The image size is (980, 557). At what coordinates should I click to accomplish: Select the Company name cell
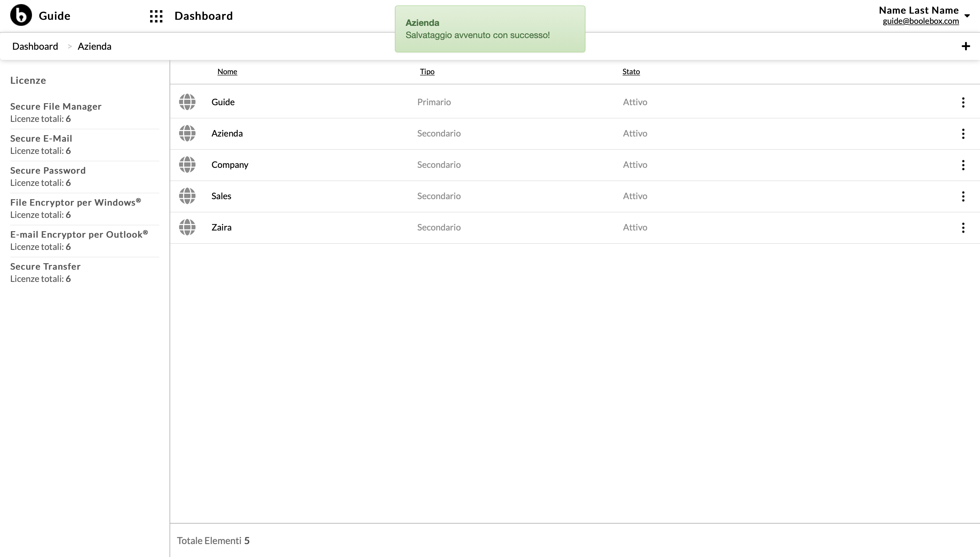tap(230, 164)
